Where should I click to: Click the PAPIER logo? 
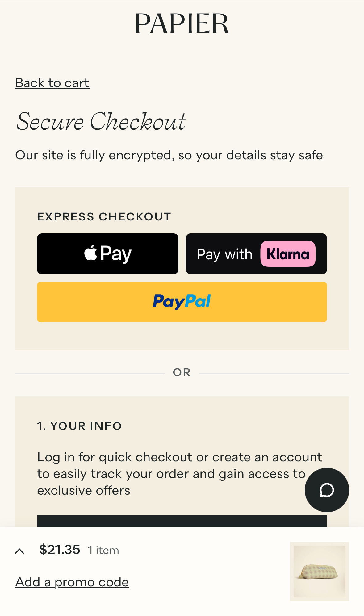pos(182,23)
